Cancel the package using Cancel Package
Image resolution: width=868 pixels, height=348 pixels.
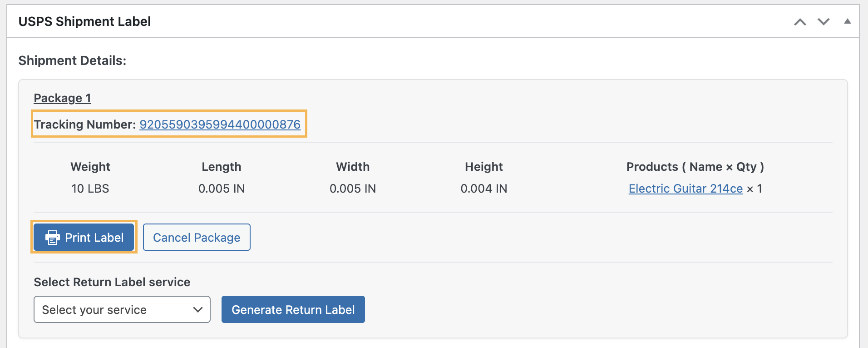196,237
